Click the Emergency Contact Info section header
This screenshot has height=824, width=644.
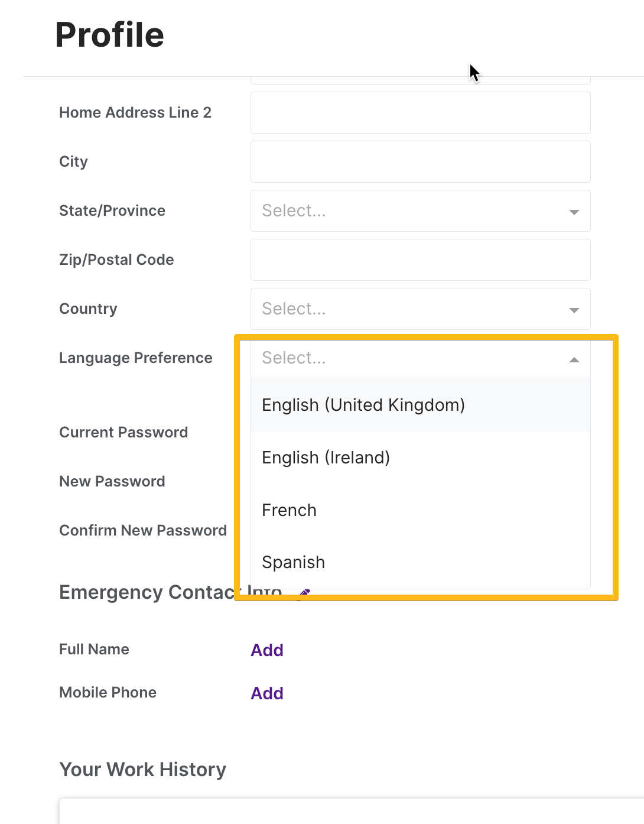click(x=170, y=592)
